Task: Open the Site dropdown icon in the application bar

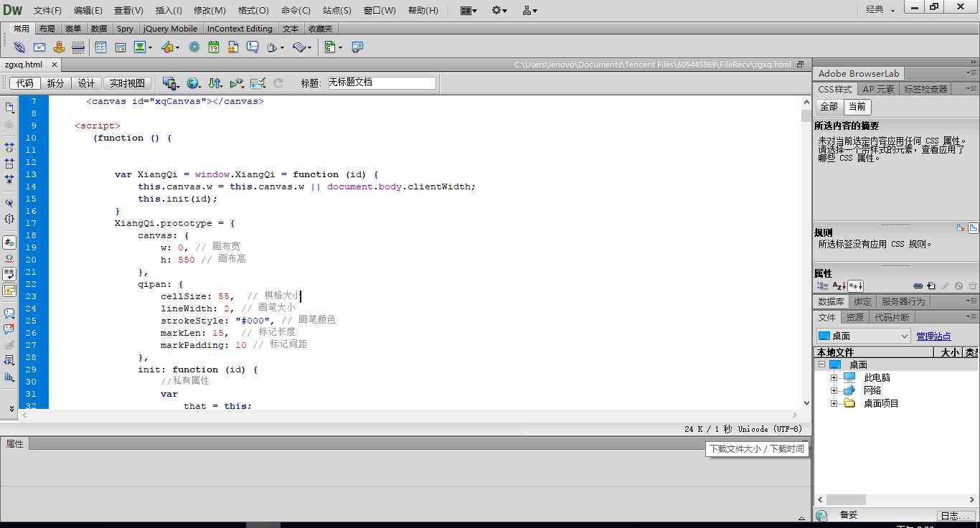Action: (530, 10)
